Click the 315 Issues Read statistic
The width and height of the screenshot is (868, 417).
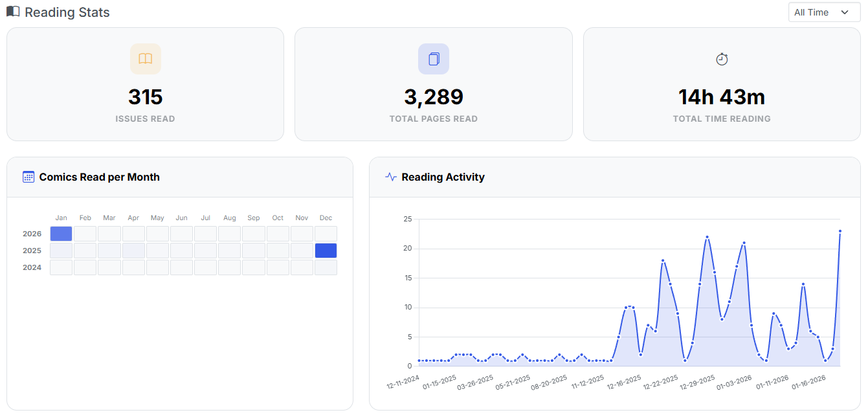(x=145, y=97)
